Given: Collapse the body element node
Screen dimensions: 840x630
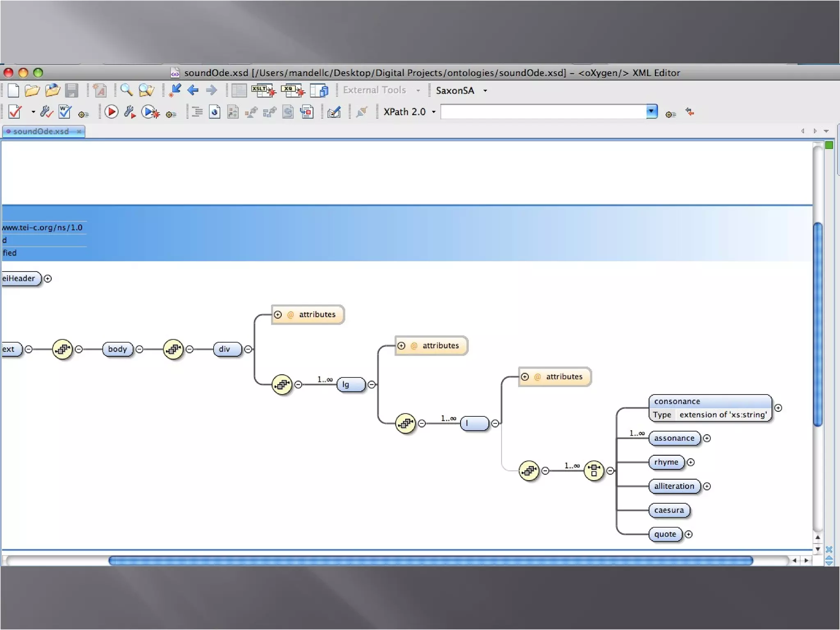Looking at the screenshot, I should click(139, 349).
